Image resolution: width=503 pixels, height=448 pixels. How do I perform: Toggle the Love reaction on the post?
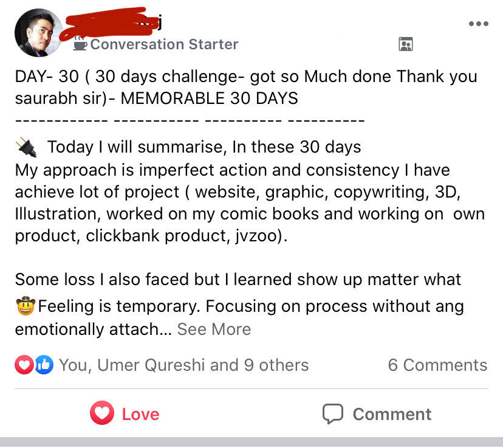pyautogui.click(x=125, y=413)
